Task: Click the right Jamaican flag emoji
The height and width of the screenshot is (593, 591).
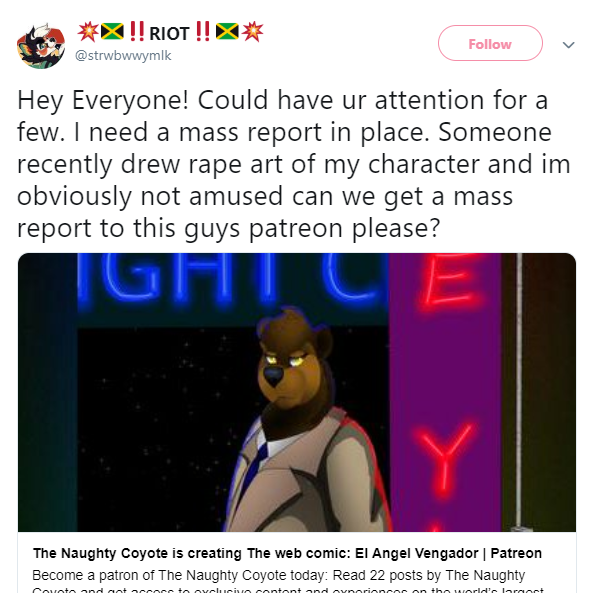Action: coord(227,32)
